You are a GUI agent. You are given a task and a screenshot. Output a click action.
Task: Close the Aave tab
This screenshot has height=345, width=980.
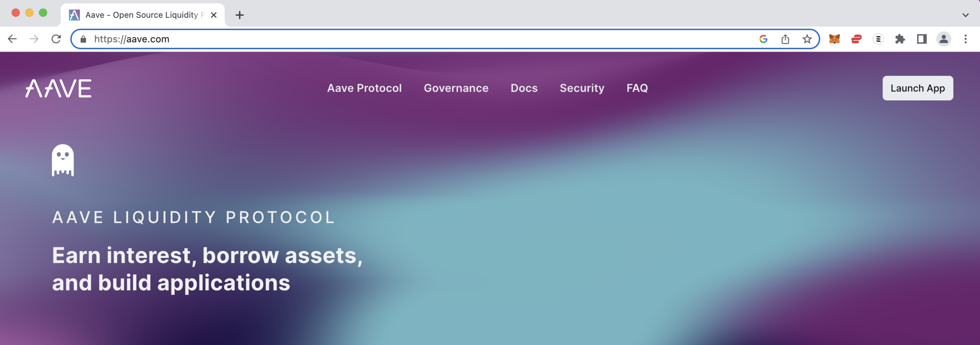point(214,15)
